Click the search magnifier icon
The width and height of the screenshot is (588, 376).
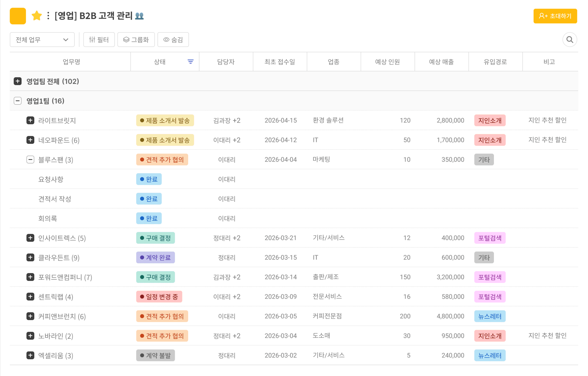coord(569,40)
